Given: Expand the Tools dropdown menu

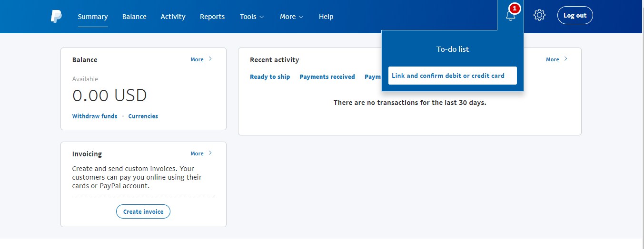Looking at the screenshot, I should pyautogui.click(x=252, y=17).
